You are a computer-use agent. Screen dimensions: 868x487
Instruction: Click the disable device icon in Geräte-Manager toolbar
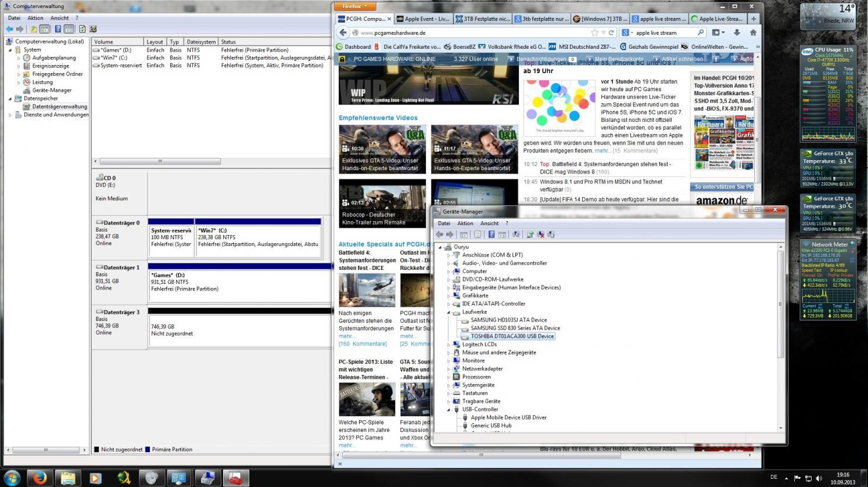[551, 235]
